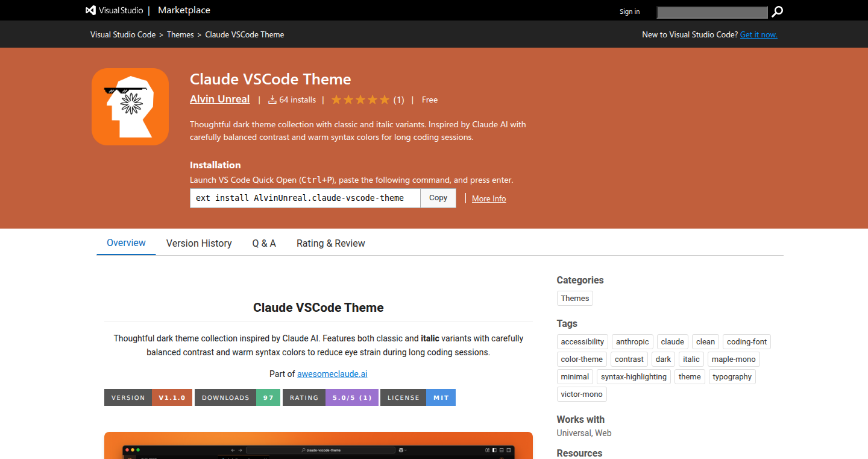Click 'Universal, Web' under Works with
Viewport: 868px width, 459px height.
(584, 433)
